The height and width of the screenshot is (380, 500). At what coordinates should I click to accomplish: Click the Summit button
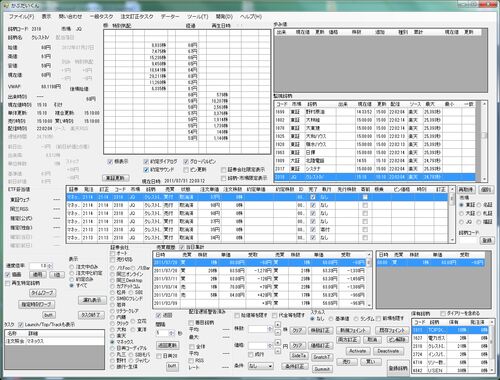pos(322,369)
